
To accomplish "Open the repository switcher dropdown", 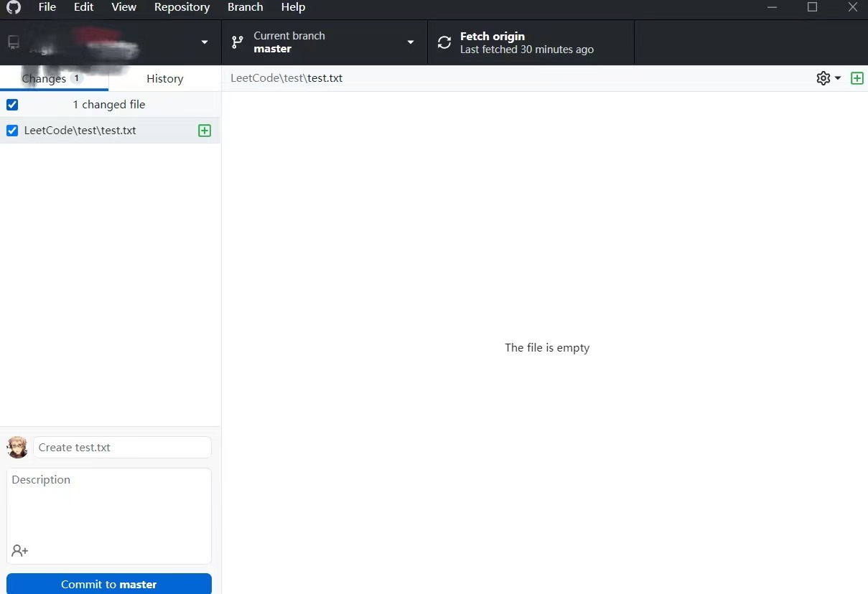I will tap(204, 42).
